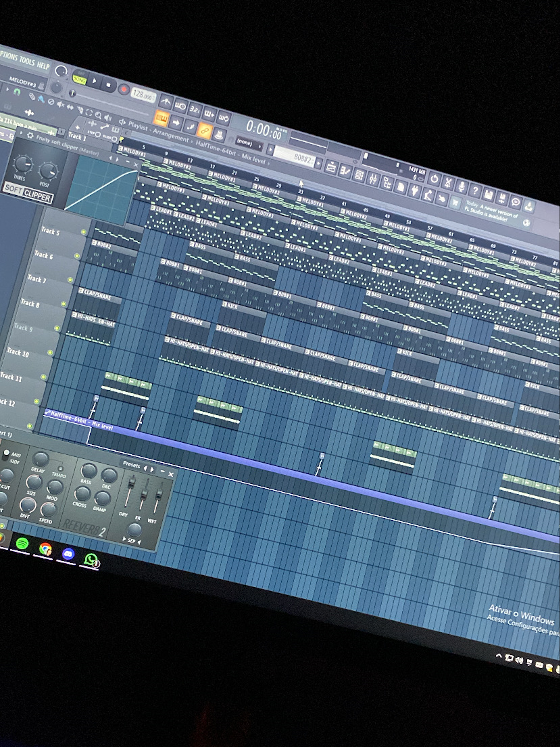Click the undo history circular arrow icon

tap(434, 179)
